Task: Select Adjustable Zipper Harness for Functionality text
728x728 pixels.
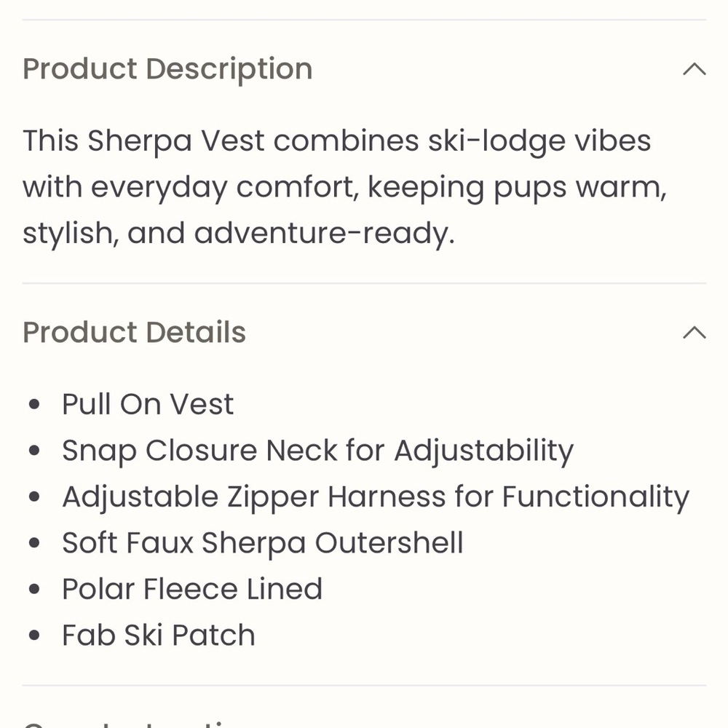Action: [x=376, y=498]
